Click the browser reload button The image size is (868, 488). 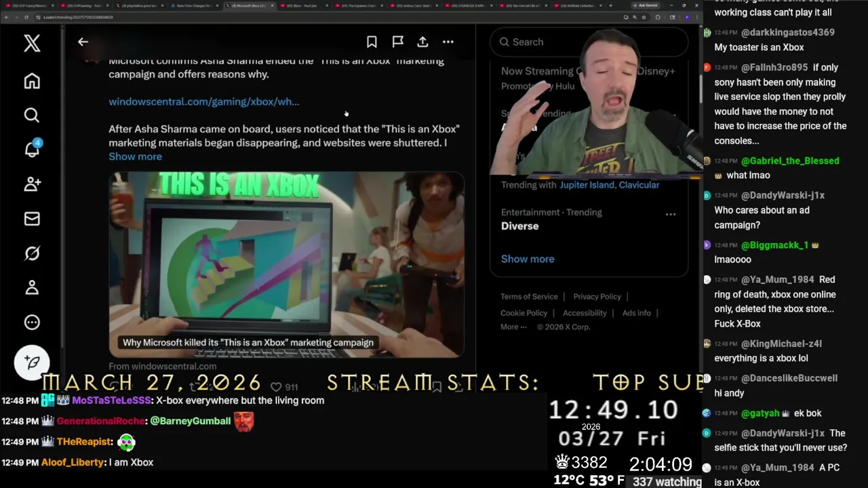[28, 17]
